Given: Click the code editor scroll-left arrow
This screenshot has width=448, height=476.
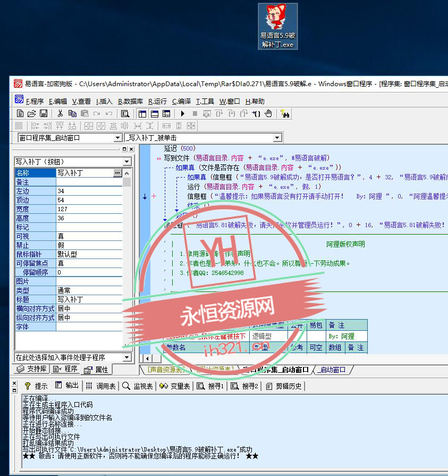Looking at the screenshot, I should pyautogui.click(x=147, y=358).
